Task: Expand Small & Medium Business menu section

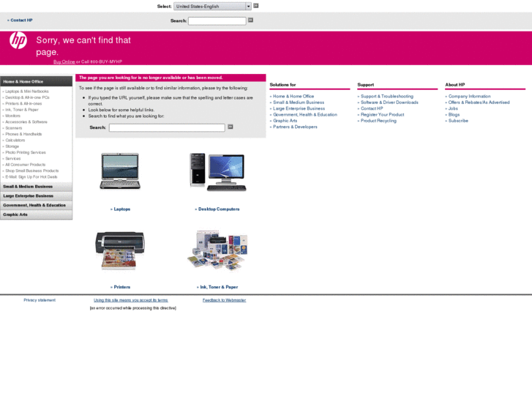Action: [x=37, y=187]
